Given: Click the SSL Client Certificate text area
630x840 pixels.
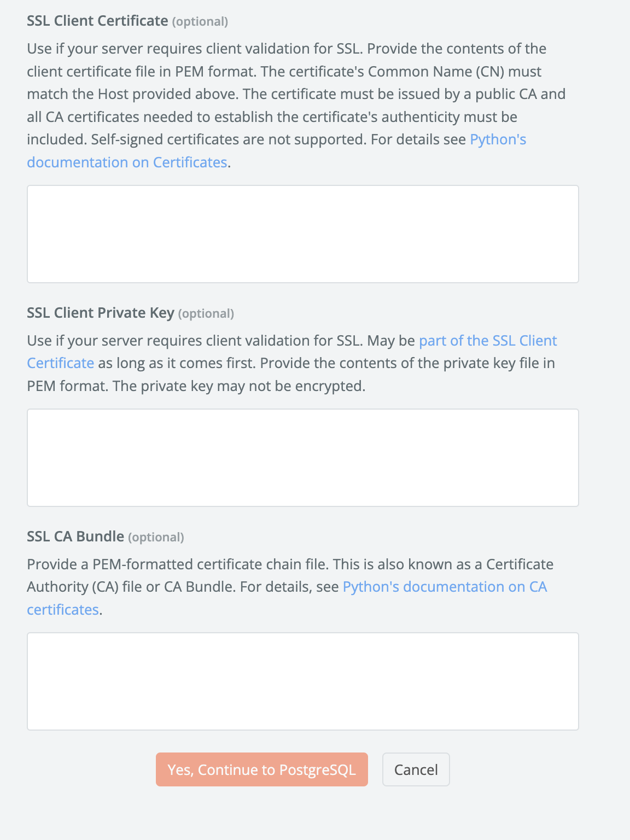Looking at the screenshot, I should 302,234.
